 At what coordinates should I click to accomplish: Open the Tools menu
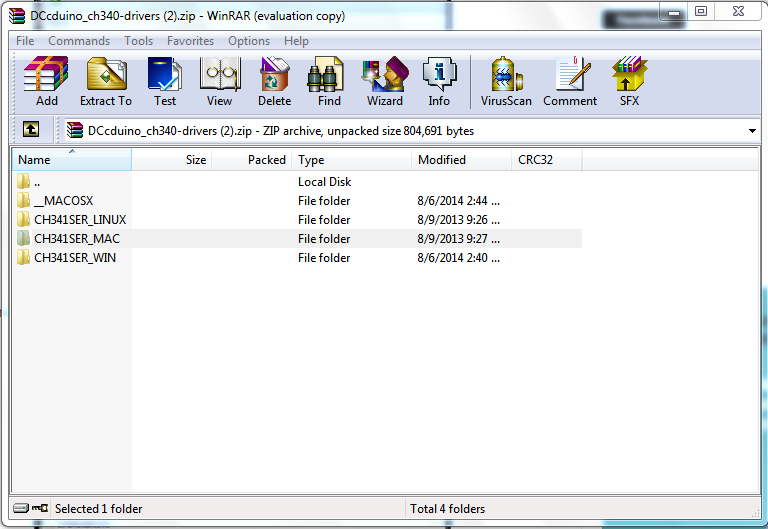coord(139,41)
